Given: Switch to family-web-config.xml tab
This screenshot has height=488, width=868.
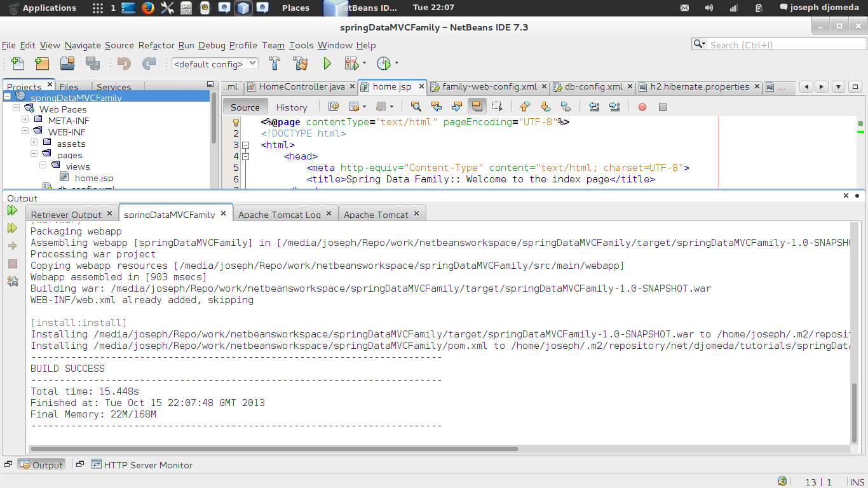Looking at the screenshot, I should pyautogui.click(x=489, y=86).
